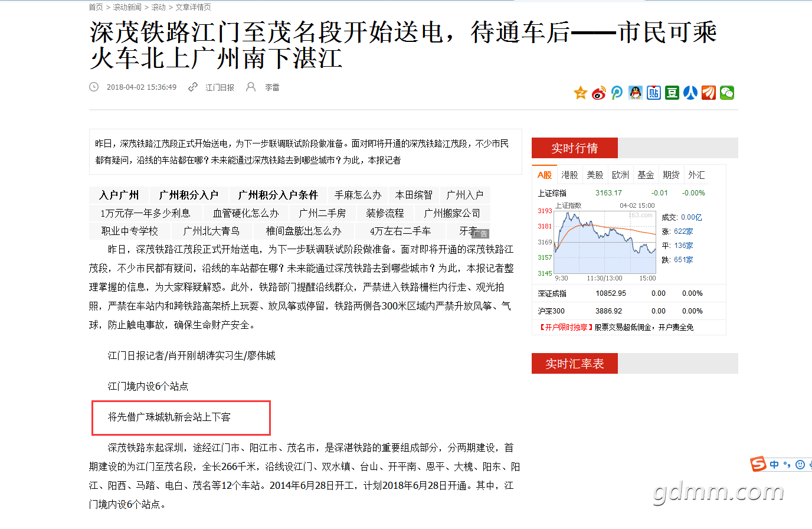Switch to the A股 tab
The width and height of the screenshot is (812, 529).
545,175
